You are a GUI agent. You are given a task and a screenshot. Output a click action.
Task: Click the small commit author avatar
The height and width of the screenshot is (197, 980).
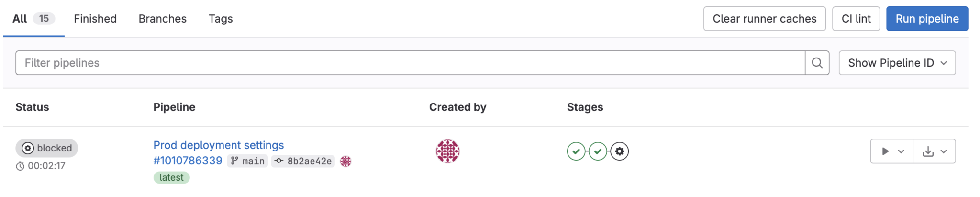pyautogui.click(x=345, y=161)
